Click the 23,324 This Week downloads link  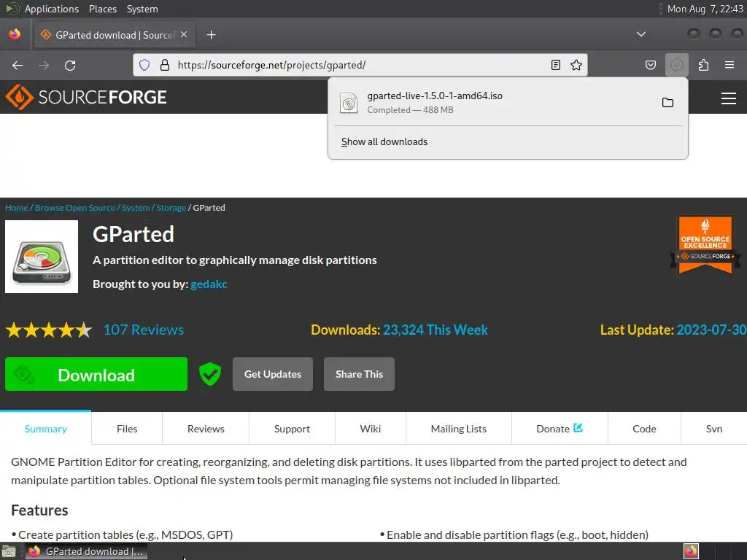[436, 330]
